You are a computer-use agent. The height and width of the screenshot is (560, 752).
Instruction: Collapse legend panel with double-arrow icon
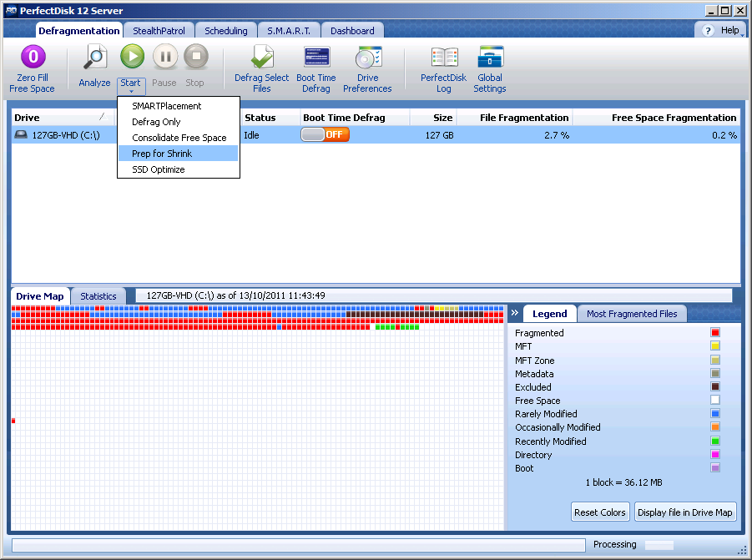tap(515, 313)
